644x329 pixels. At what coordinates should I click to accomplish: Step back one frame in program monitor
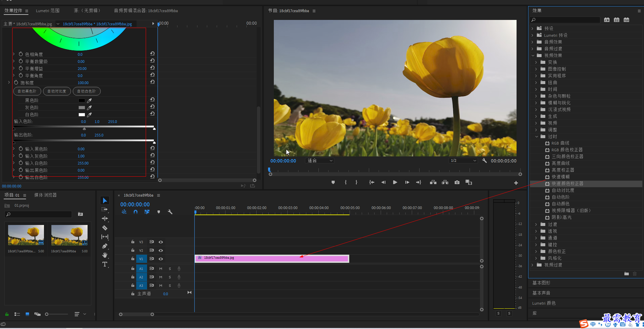pos(383,182)
